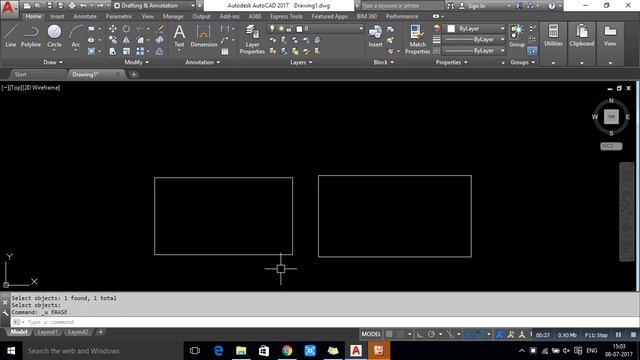
Task: Expand the Properties panel
Action: pos(451,62)
